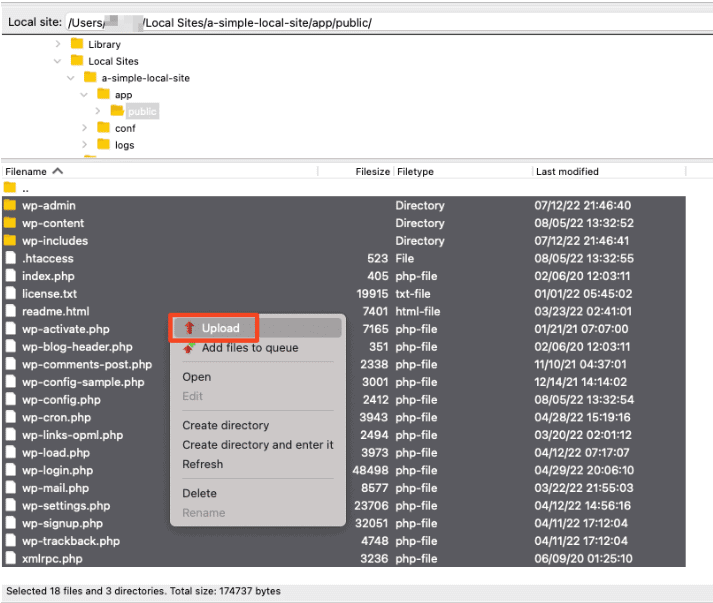Click the red Upload arrow icon
Screen dimensions: 713x603
click(x=190, y=328)
